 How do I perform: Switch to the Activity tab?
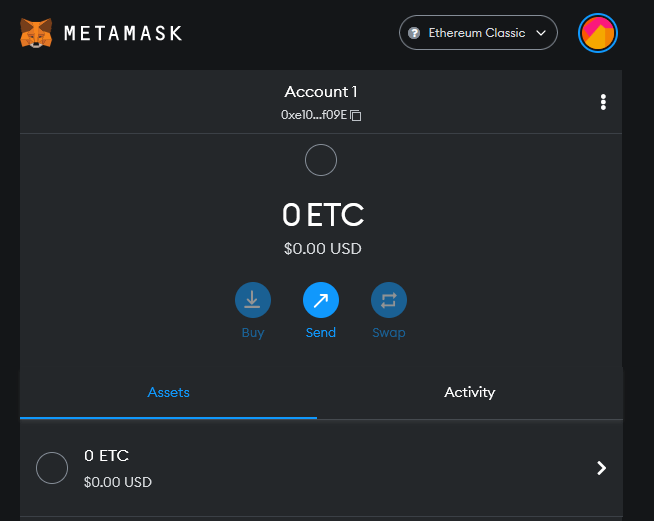470,393
